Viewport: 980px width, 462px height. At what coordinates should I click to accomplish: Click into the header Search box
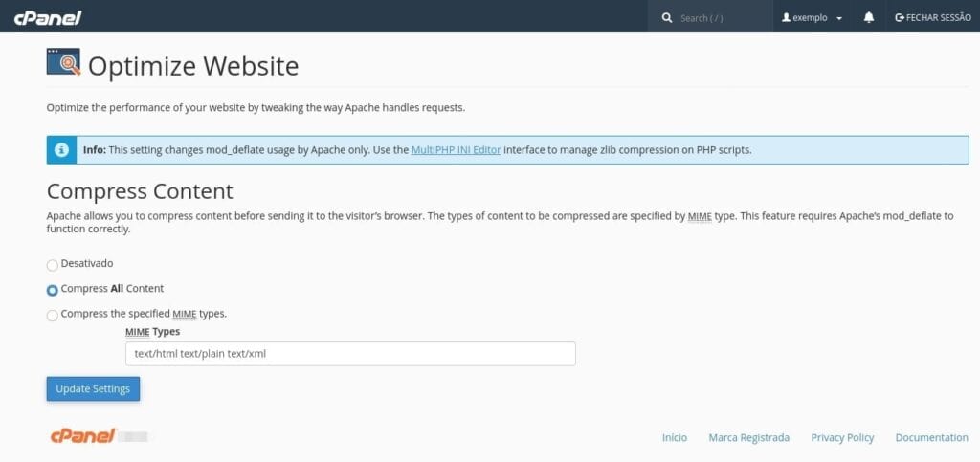tap(724, 18)
